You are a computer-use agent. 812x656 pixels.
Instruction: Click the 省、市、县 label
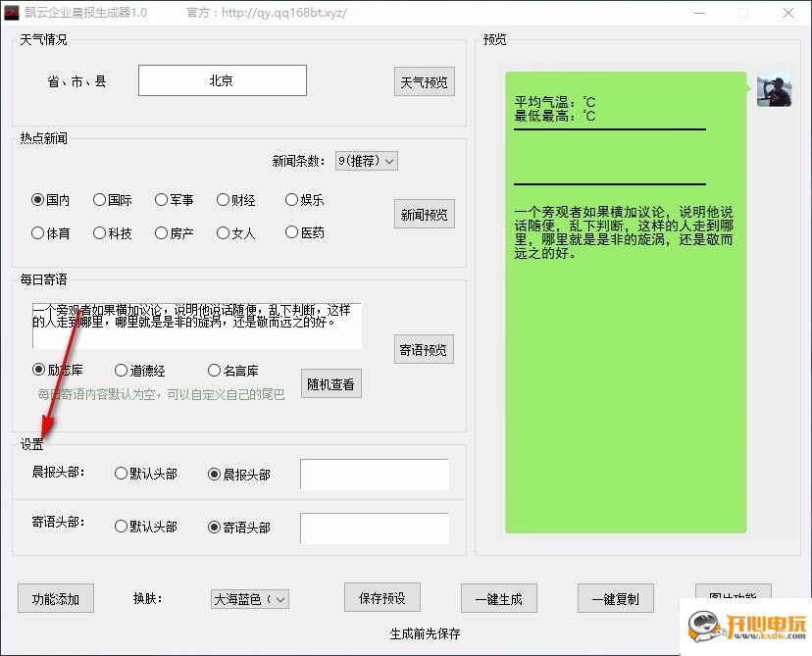tap(76, 81)
